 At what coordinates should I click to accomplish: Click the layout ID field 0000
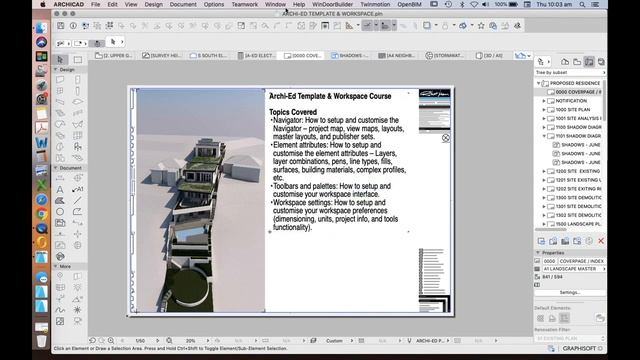point(549,261)
